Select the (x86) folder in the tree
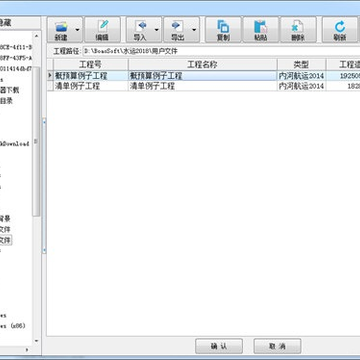Screen dimensions: 360x360 coord(13,326)
